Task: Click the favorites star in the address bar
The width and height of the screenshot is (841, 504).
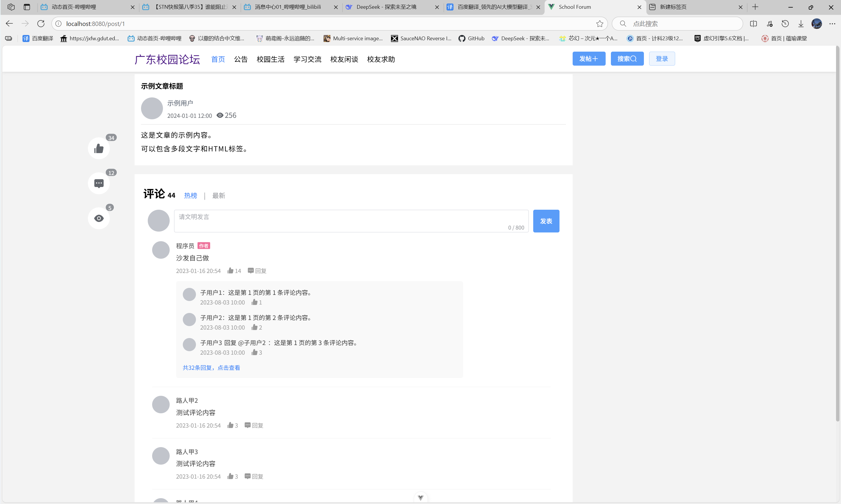Action: tap(600, 23)
